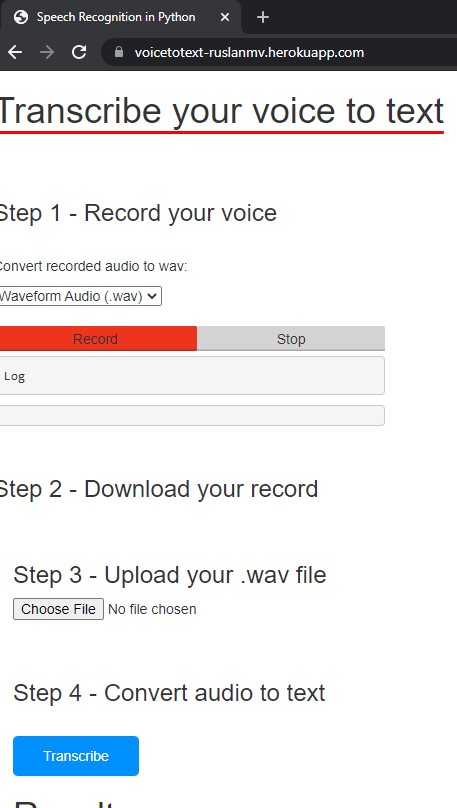Click the blue Transcribe button
The height and width of the screenshot is (808, 457).
click(x=76, y=756)
